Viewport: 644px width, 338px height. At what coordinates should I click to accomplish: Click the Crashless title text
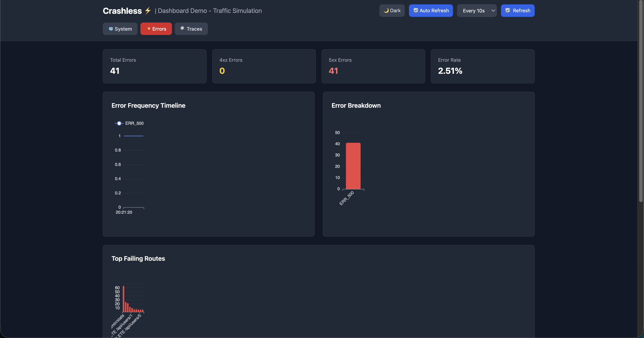click(x=122, y=11)
